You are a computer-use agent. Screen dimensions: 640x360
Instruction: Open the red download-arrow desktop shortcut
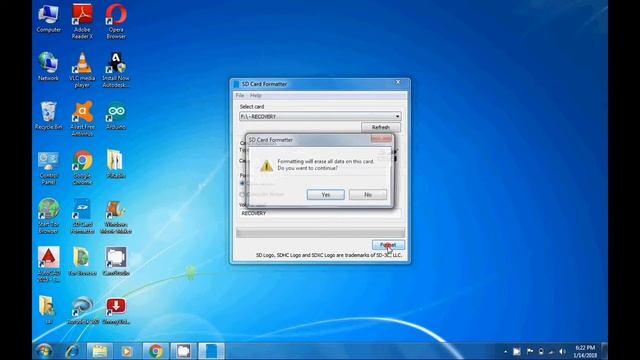point(116,310)
